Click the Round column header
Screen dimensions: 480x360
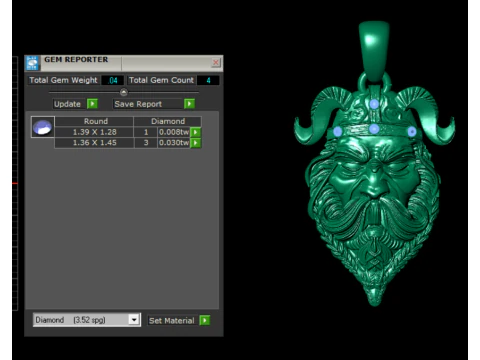[x=95, y=121]
